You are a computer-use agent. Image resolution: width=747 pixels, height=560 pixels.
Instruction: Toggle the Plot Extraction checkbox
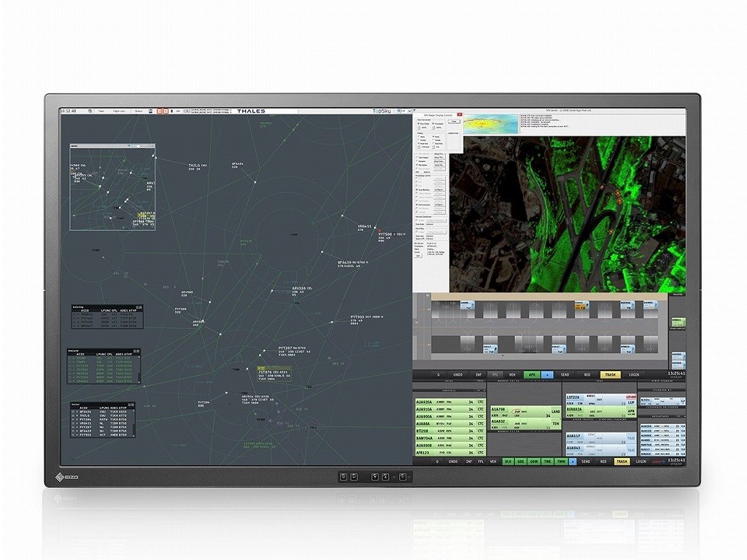coord(417,205)
